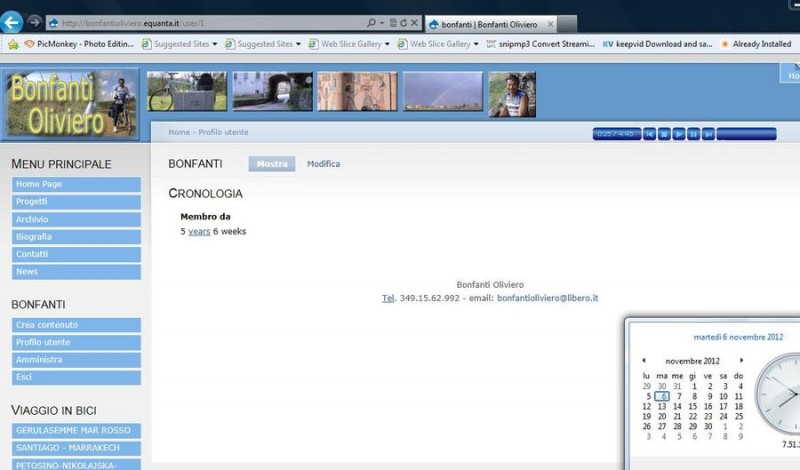Pause the audio player
This screenshot has width=800, height=470.
tap(693, 134)
